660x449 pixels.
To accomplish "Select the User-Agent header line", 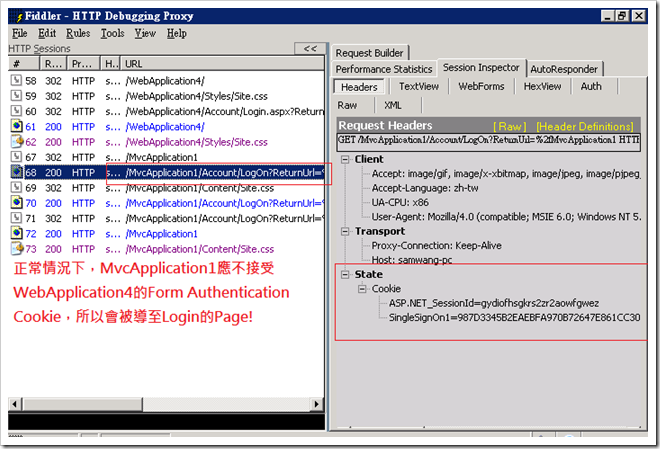I will (506, 217).
